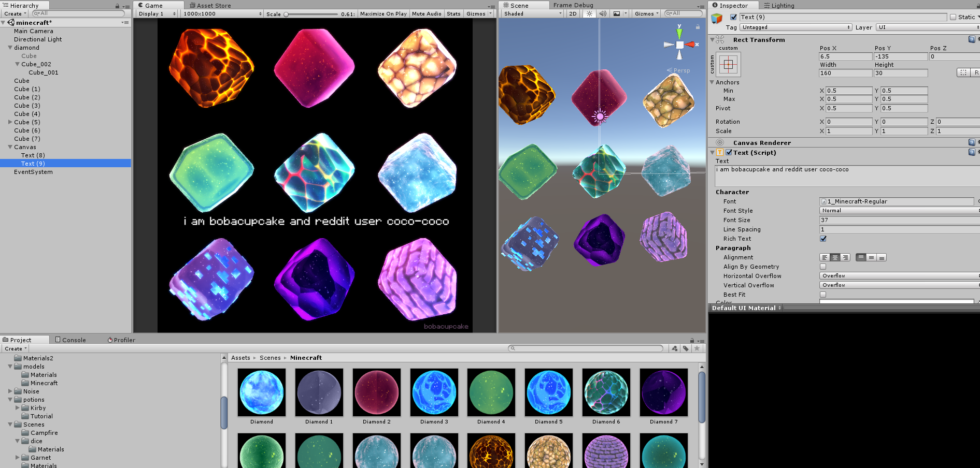Toggle Mute Audio in Game view
Viewport: 980px width, 468px height.
pyautogui.click(x=427, y=14)
